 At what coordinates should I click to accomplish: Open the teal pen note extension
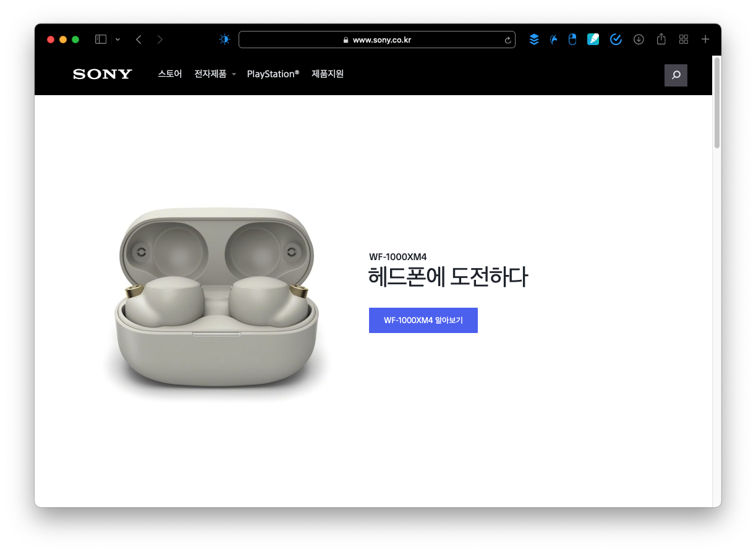coord(593,40)
